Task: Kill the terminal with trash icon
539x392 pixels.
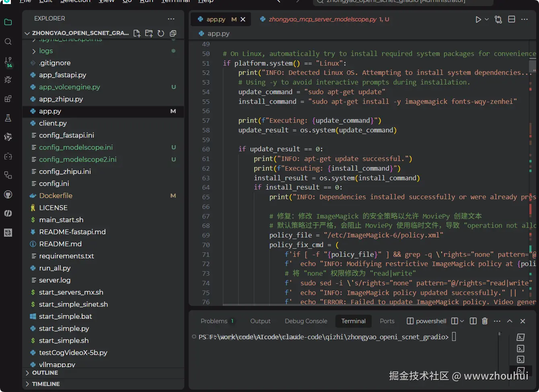Action: click(485, 321)
